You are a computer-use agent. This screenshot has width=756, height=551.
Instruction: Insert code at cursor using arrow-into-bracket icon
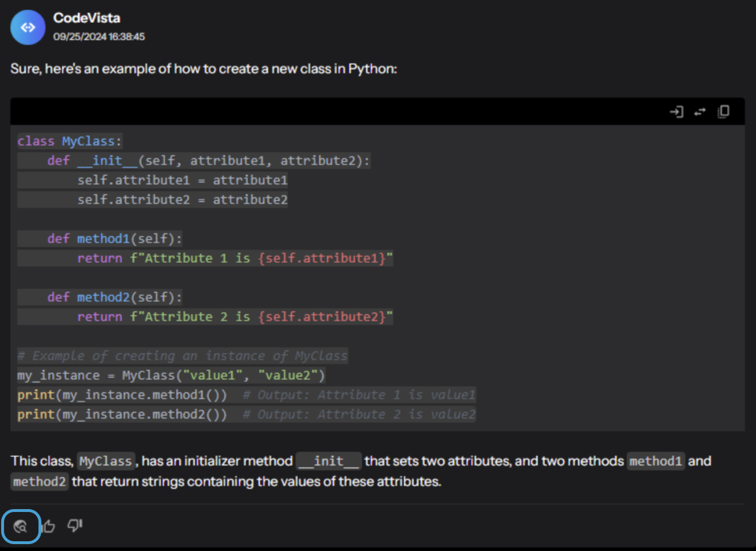(676, 111)
